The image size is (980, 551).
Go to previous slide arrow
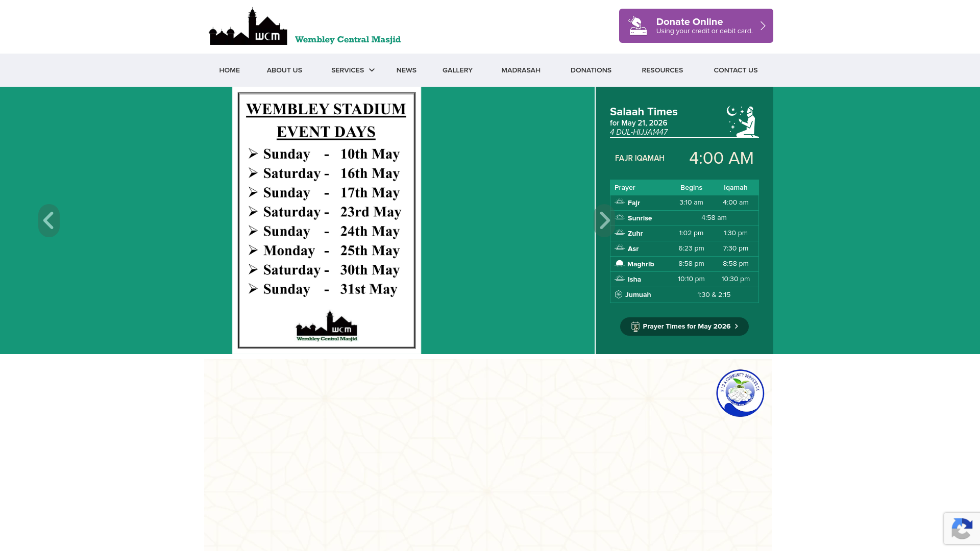(49, 220)
